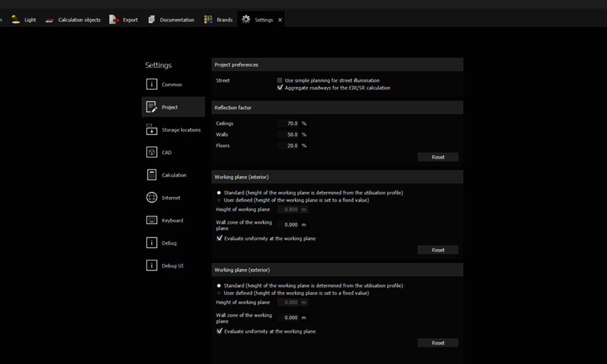Uncheck Aggregate roadways for EIR/SR calculation
This screenshot has width=607, height=364.
(x=280, y=88)
